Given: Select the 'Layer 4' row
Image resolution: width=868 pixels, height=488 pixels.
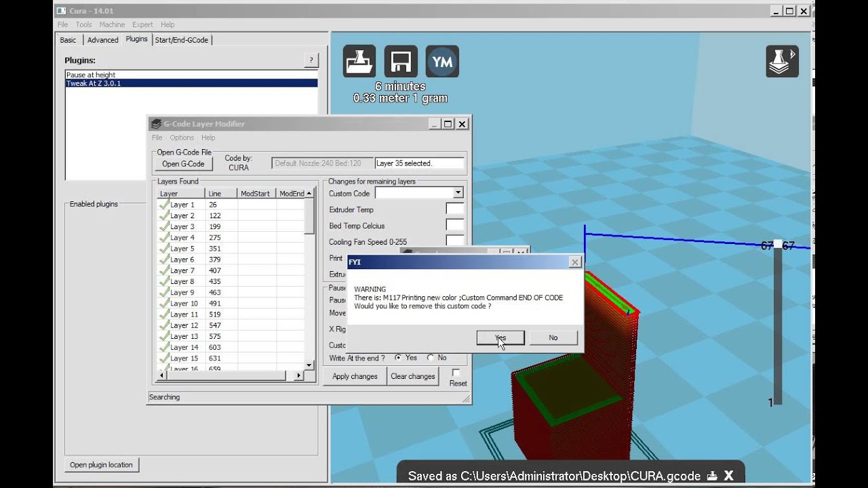Looking at the screenshot, I should (x=231, y=237).
